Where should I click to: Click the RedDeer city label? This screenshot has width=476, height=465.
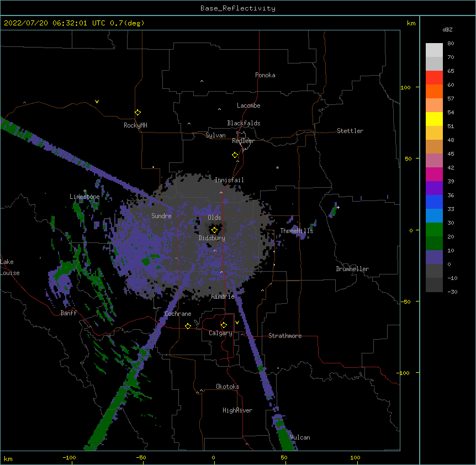[x=243, y=141]
